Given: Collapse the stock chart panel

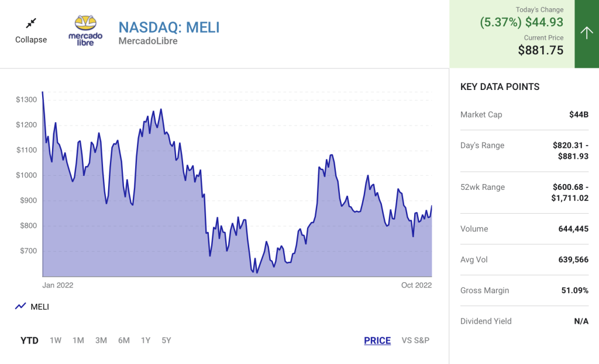Looking at the screenshot, I should (x=31, y=40).
